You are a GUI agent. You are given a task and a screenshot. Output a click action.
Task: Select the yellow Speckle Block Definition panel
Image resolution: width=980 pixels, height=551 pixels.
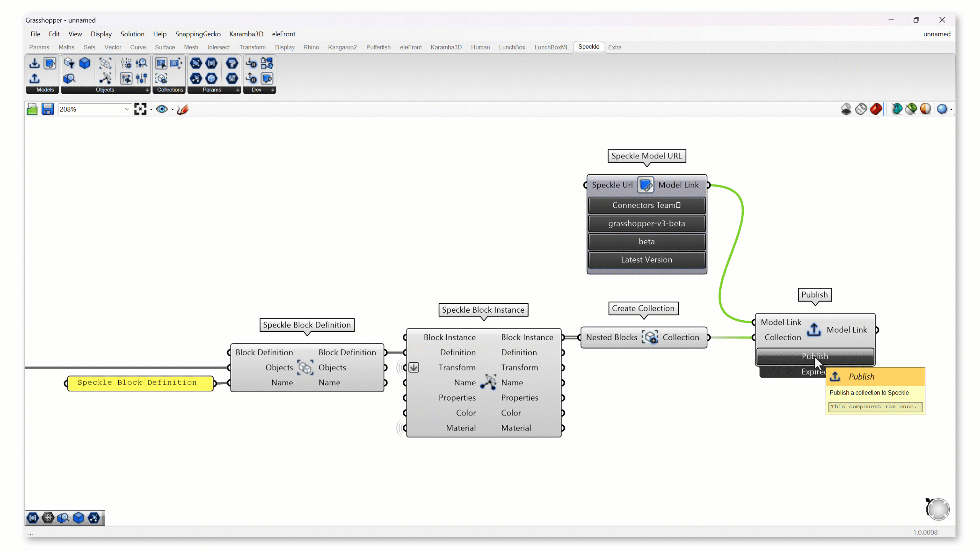[x=140, y=383]
